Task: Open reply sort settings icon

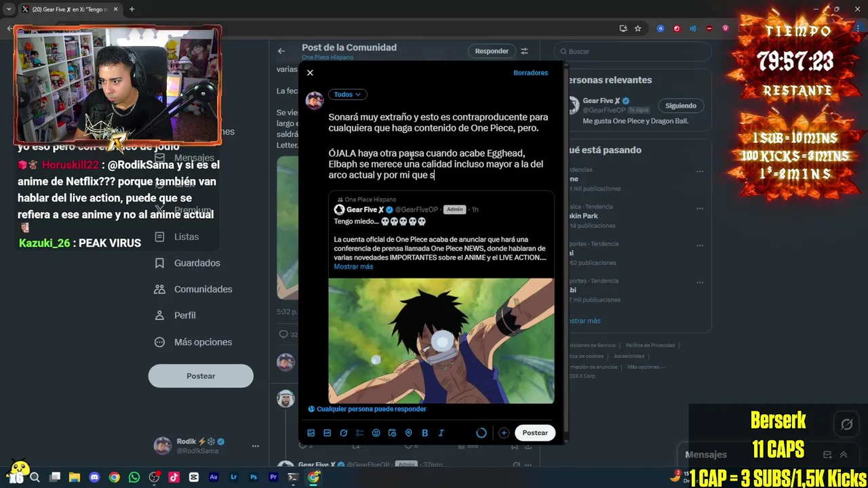Action: [524, 51]
